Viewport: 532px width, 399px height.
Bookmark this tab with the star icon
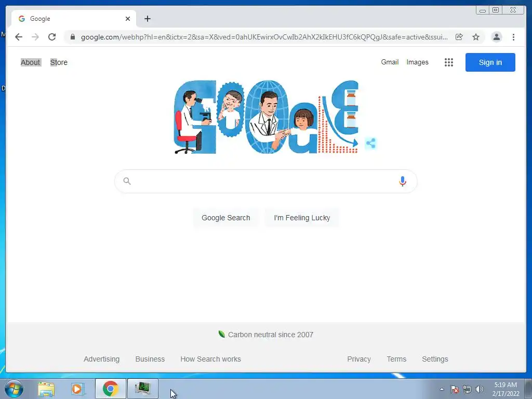pyautogui.click(x=476, y=37)
